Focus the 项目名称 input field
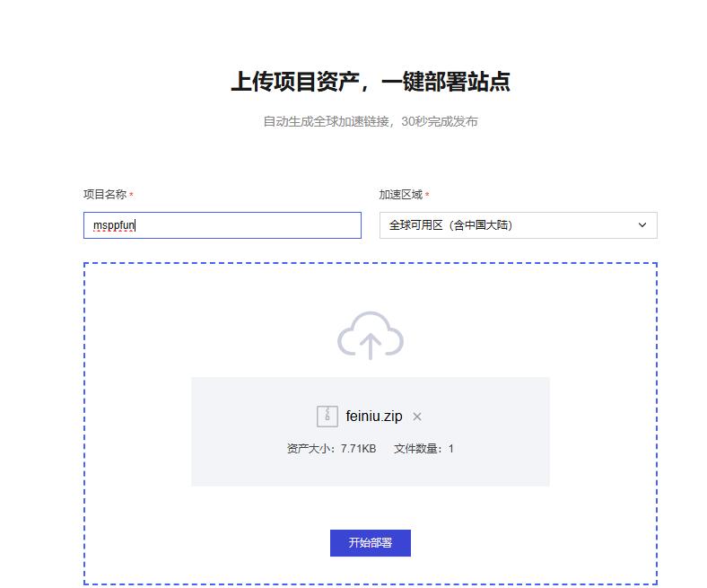 pyautogui.click(x=223, y=225)
